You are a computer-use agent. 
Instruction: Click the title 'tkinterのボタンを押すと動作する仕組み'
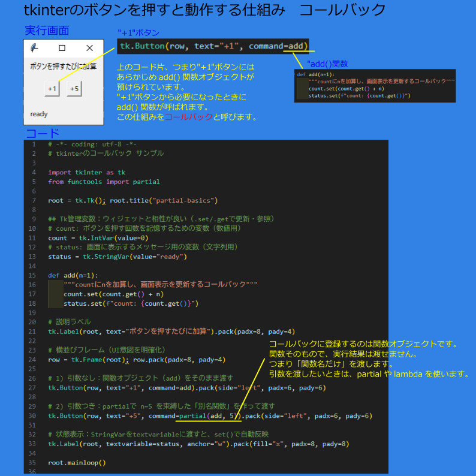point(155,10)
